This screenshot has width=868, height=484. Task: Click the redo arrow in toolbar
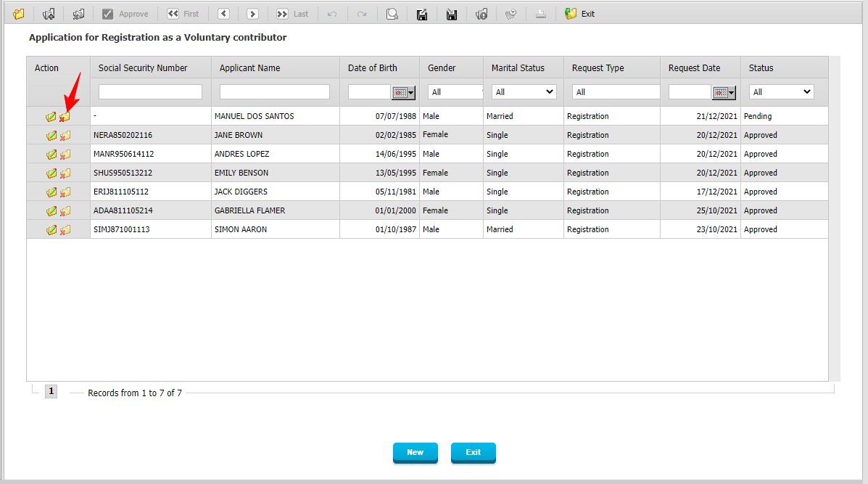point(362,14)
